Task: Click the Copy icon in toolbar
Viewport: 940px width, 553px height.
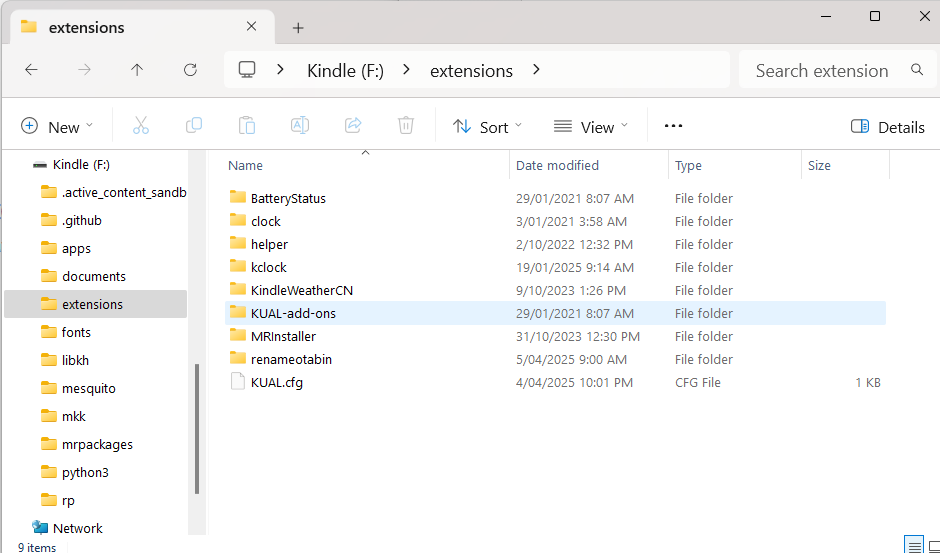Action: 194,126
